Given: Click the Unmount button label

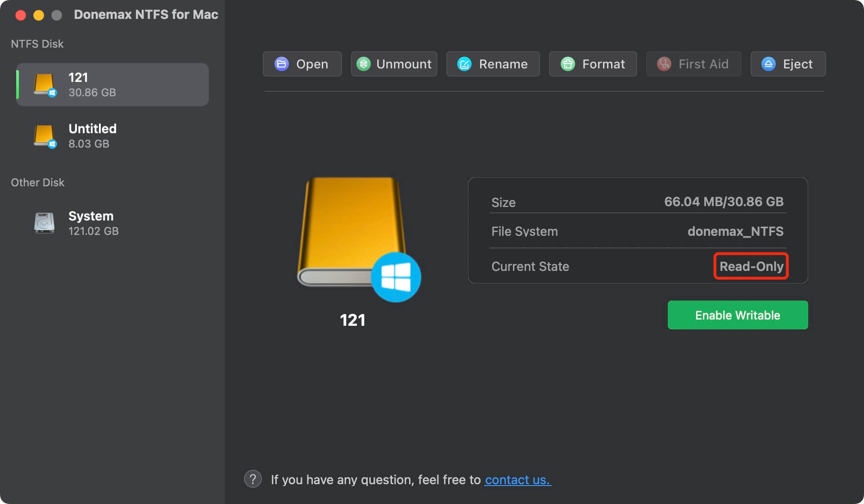Looking at the screenshot, I should pos(403,64).
